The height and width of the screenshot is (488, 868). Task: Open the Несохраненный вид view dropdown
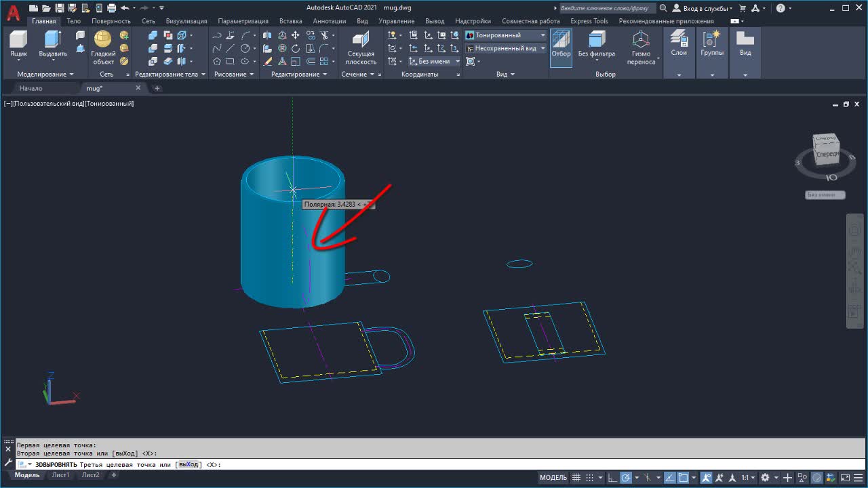[x=505, y=48]
